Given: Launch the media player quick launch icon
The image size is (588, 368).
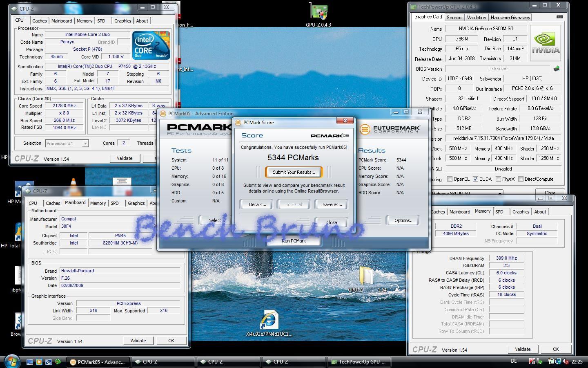Looking at the screenshot, I should coord(39,362).
